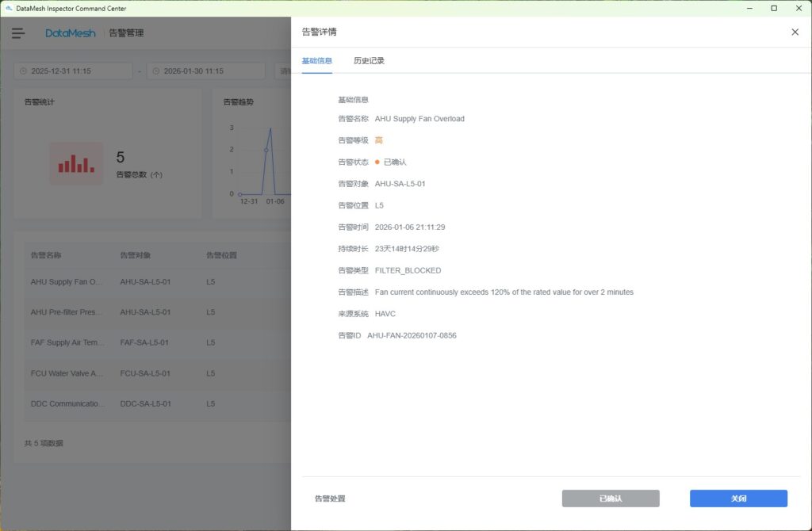Click clock icon in start date field

(23, 71)
